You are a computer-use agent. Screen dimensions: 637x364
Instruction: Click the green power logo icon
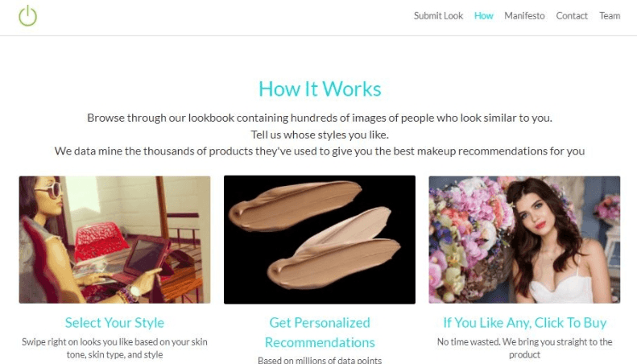[x=28, y=15]
